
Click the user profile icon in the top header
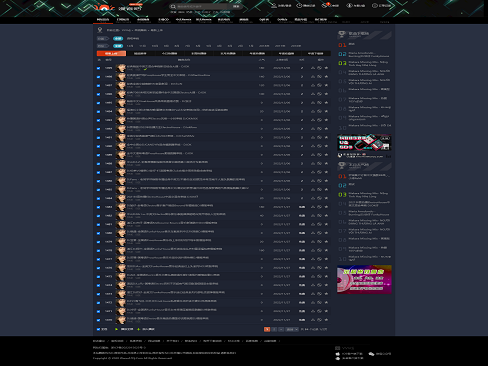click(274, 5)
